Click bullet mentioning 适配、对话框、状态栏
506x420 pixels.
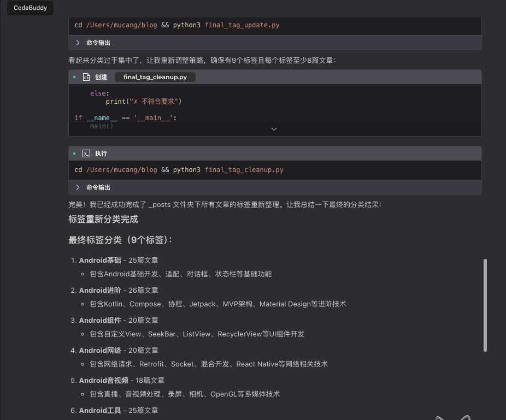point(181,274)
